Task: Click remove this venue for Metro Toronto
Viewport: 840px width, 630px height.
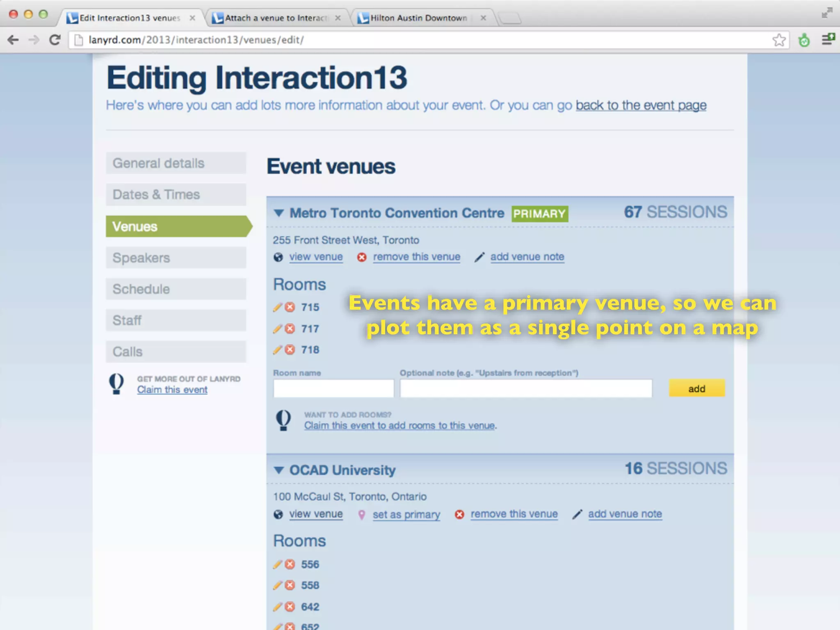Action: coord(416,257)
